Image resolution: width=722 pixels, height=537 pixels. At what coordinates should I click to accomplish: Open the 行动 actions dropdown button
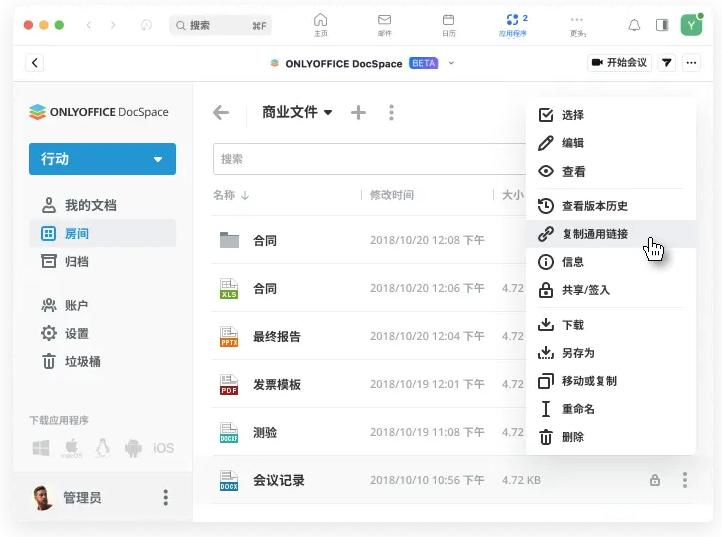[102, 159]
